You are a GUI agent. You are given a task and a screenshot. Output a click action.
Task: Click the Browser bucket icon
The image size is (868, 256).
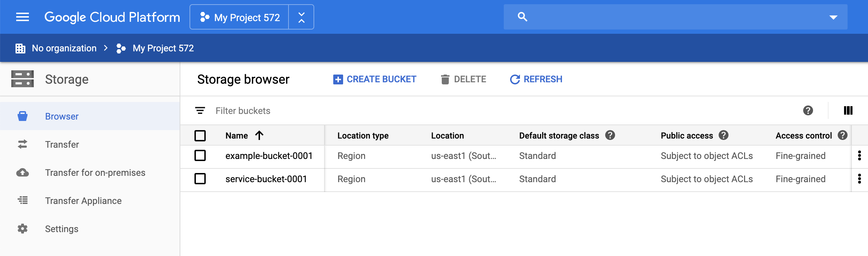pos(23,116)
